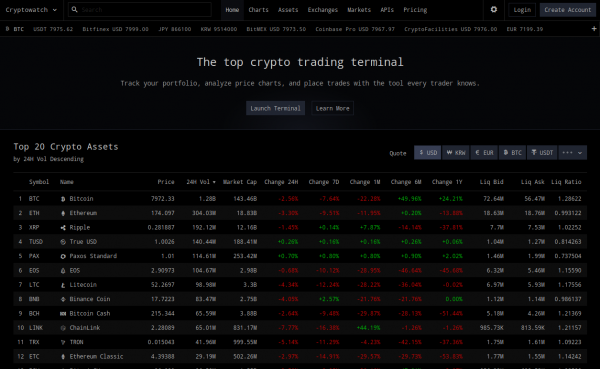Viewport: 600px width, 369px height.
Task: Select EUR quote currency
Action: pos(484,152)
